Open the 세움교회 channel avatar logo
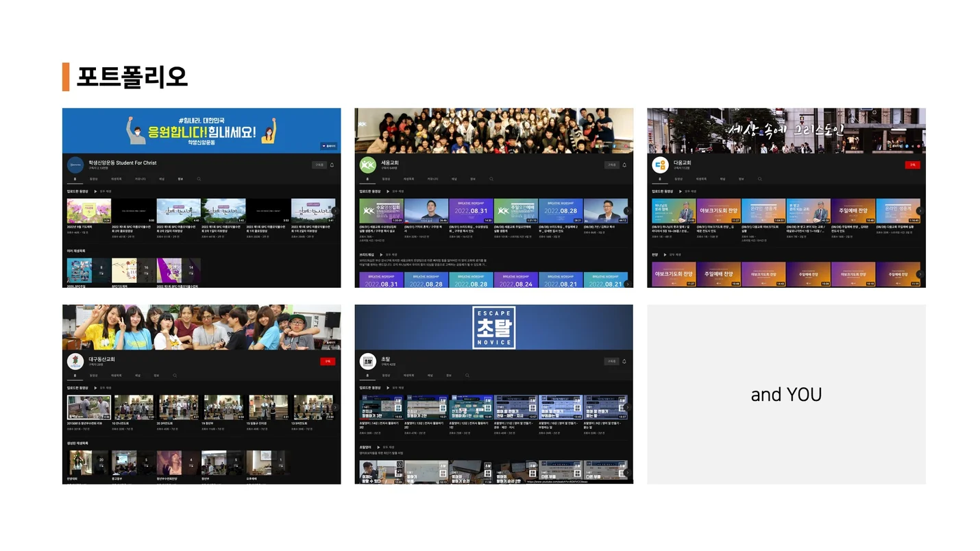This screenshot has width=980, height=551. click(368, 164)
